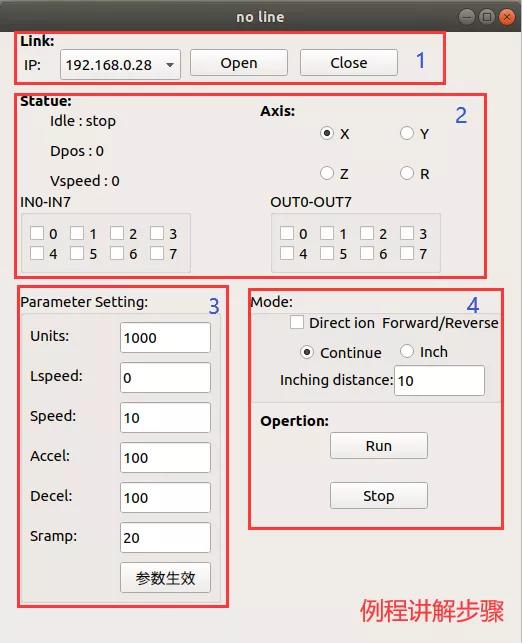Toggle OUT5 checkbox in output group
The image size is (522, 643).
tap(327, 253)
